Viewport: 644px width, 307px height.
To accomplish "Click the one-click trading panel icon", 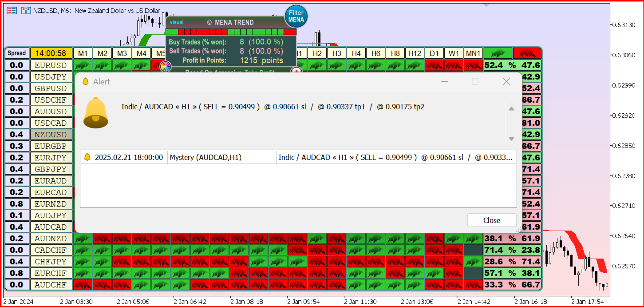I will point(26,11).
